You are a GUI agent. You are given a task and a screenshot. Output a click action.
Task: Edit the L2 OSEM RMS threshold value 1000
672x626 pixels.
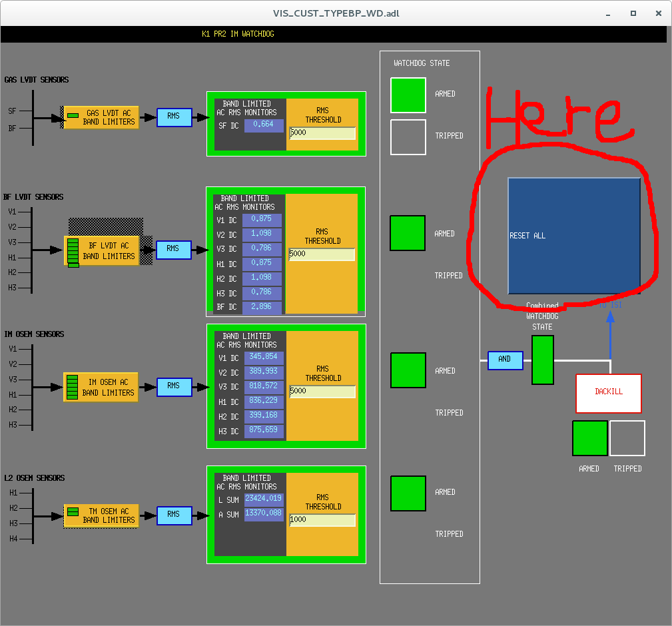tap(322, 520)
